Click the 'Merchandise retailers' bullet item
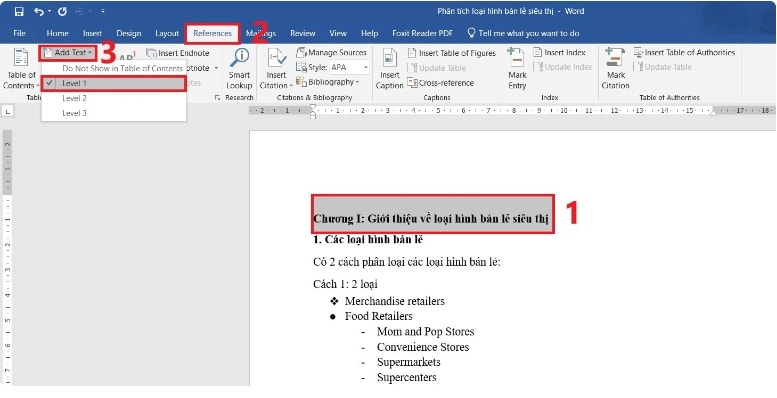 coord(395,301)
